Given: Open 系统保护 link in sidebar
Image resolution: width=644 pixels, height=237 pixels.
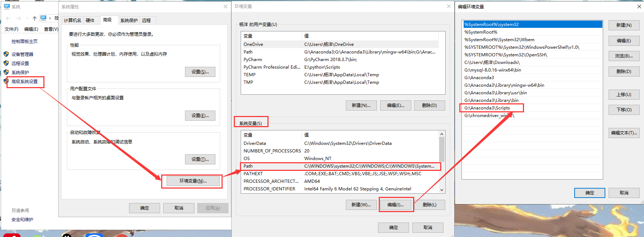Looking at the screenshot, I should point(20,73).
